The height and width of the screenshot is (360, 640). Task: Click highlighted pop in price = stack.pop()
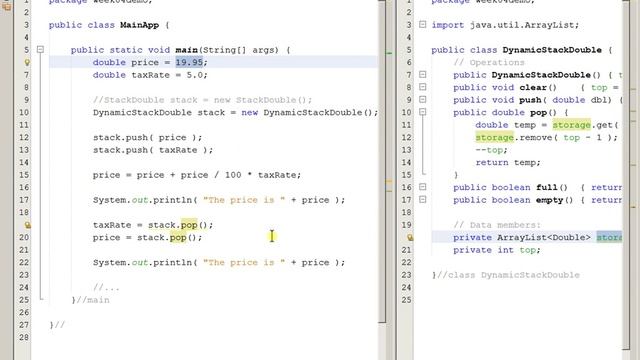coord(178,238)
